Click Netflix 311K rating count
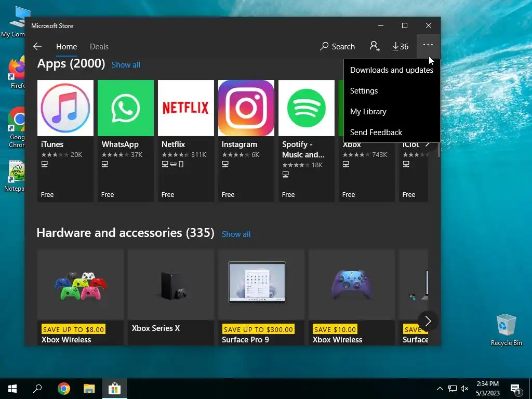Image resolution: width=532 pixels, height=399 pixels. click(198, 155)
